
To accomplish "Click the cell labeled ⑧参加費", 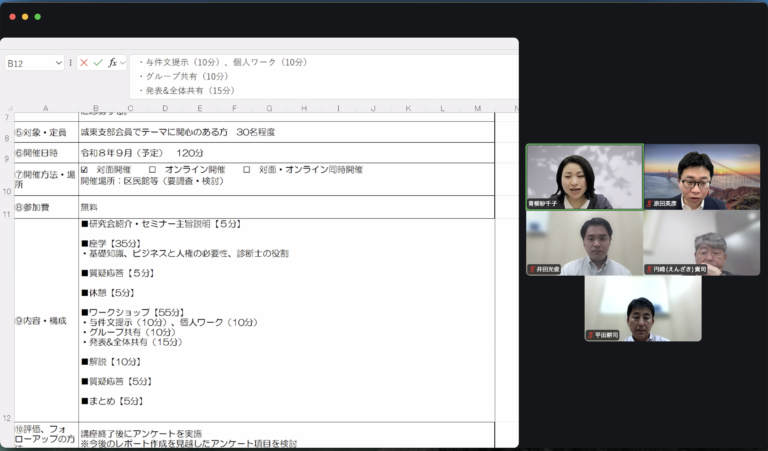I will (47, 207).
